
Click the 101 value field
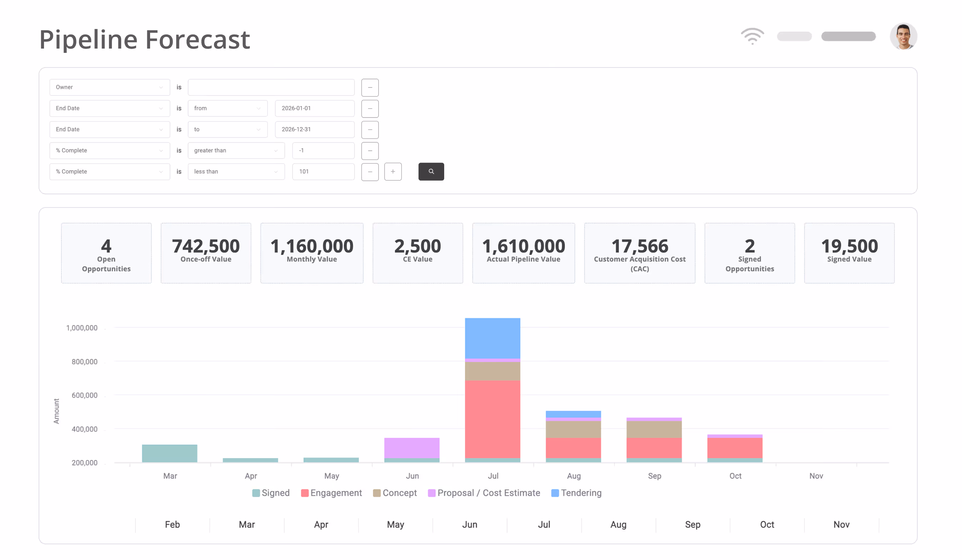(323, 172)
